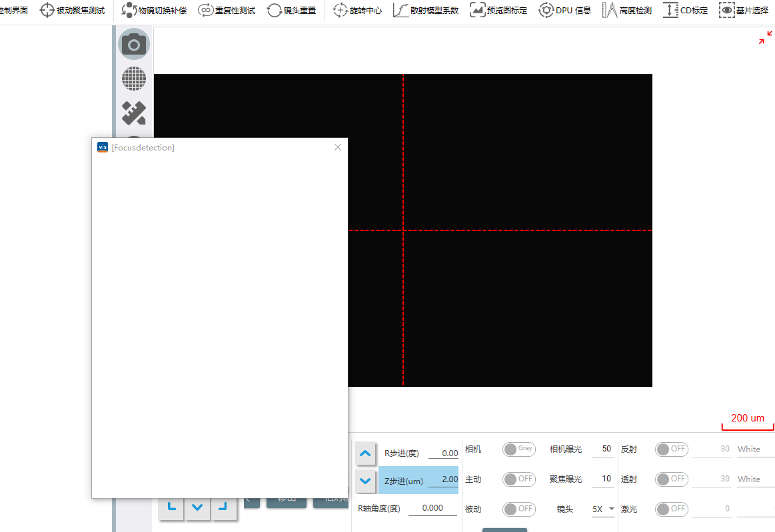Open the DPU 信息 panel

[565, 10]
